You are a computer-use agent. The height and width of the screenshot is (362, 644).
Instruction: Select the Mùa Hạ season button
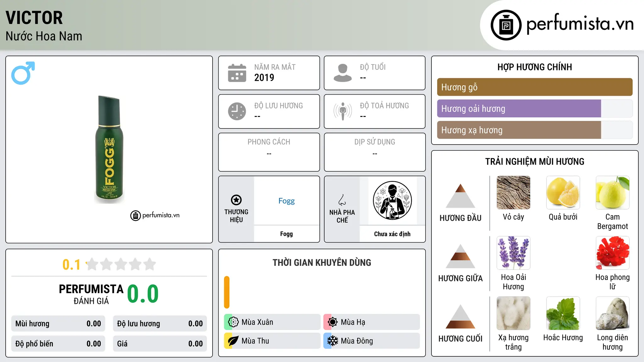[371, 322]
